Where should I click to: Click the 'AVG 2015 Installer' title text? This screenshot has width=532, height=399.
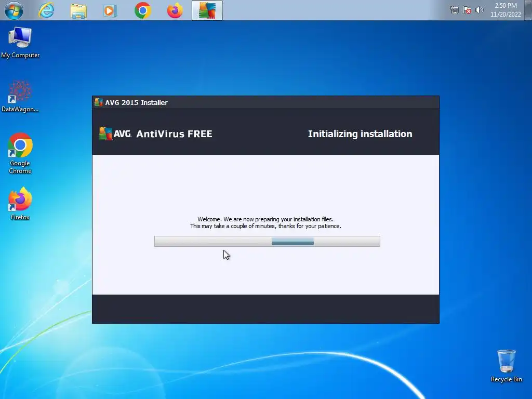(x=136, y=102)
